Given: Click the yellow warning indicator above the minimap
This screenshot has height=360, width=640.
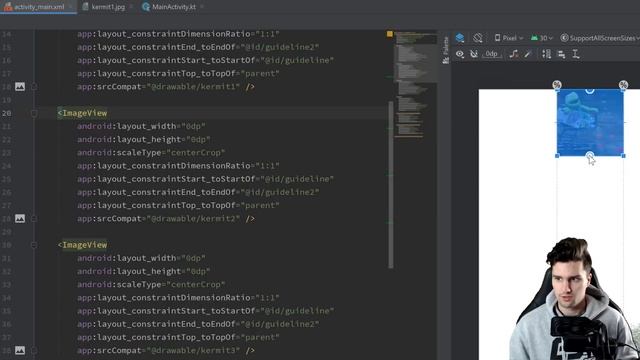Looking at the screenshot, I should click(x=390, y=34).
